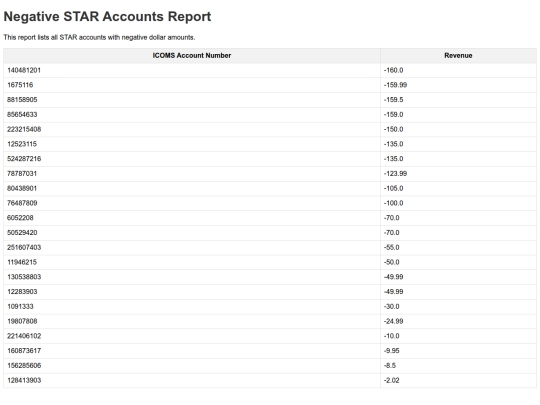Click the report description sentence below the title
Screen dimensions: 540x405
99,37
